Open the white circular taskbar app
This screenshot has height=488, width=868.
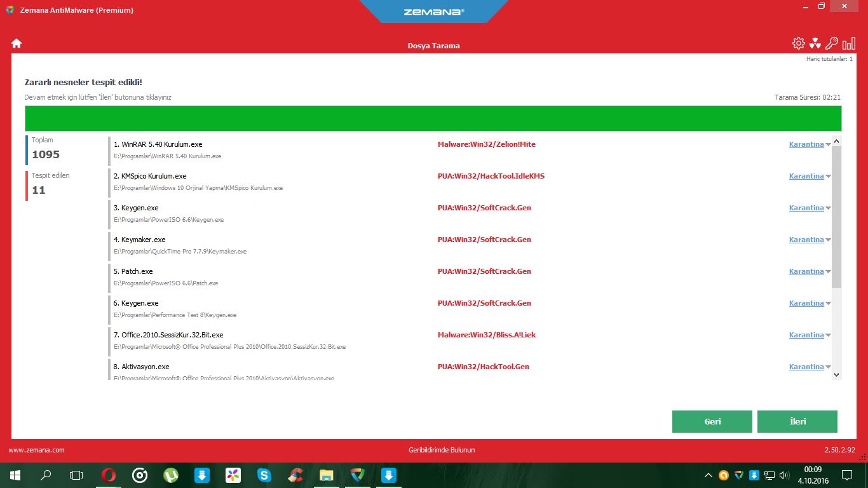[x=140, y=475]
